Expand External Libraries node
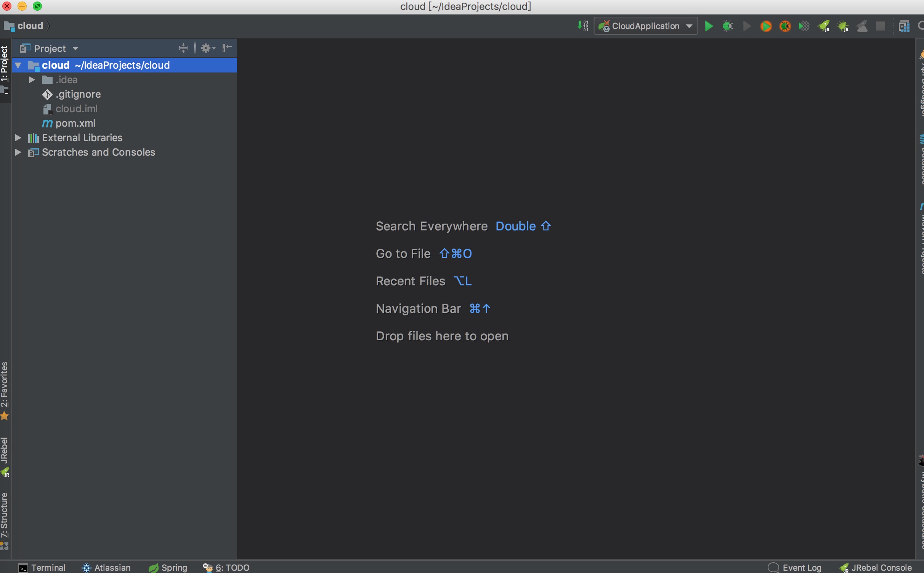The height and width of the screenshot is (573, 924). coord(18,138)
